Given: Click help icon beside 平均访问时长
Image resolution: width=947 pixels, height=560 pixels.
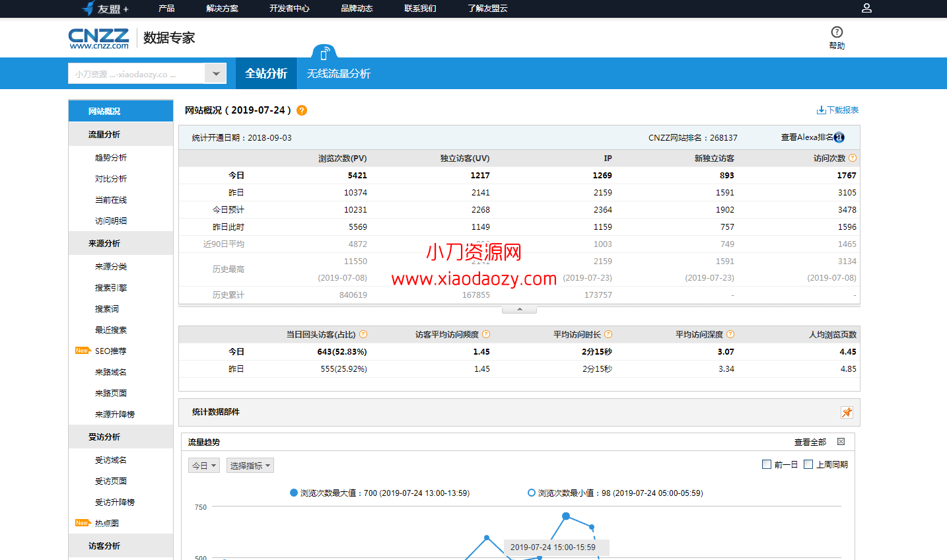Looking at the screenshot, I should coord(608,334).
